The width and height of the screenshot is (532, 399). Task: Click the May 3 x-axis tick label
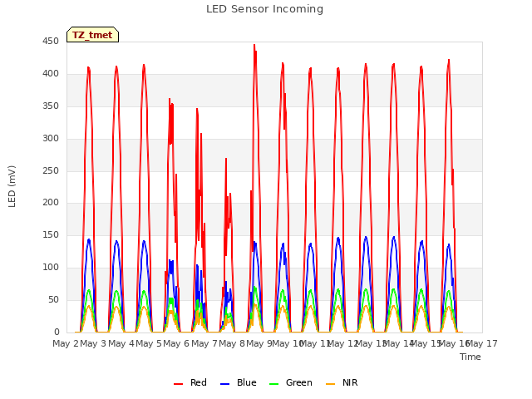coord(93,343)
